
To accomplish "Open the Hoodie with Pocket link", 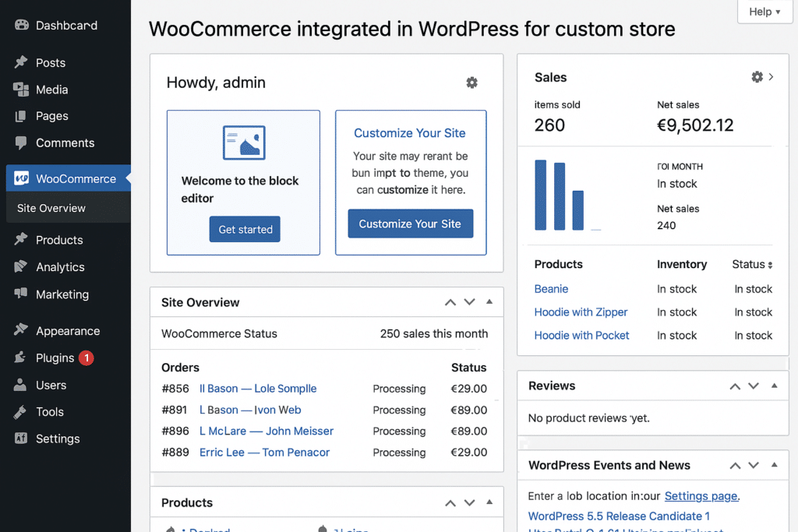I will pyautogui.click(x=581, y=336).
